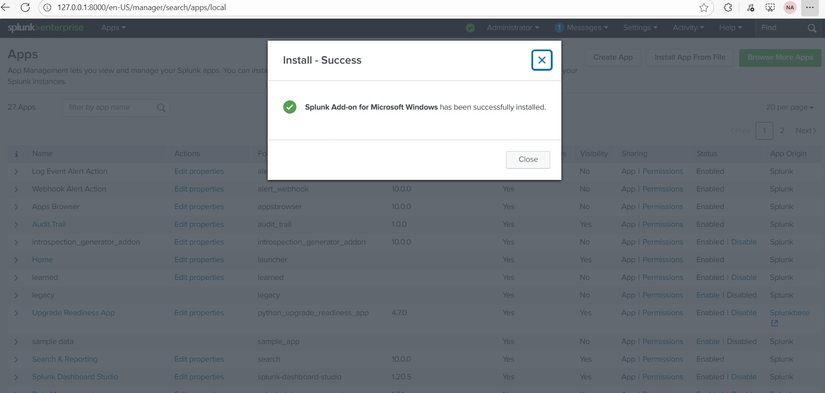Click Install App From File button
Viewport: 825px width, 393px height.
coord(690,57)
